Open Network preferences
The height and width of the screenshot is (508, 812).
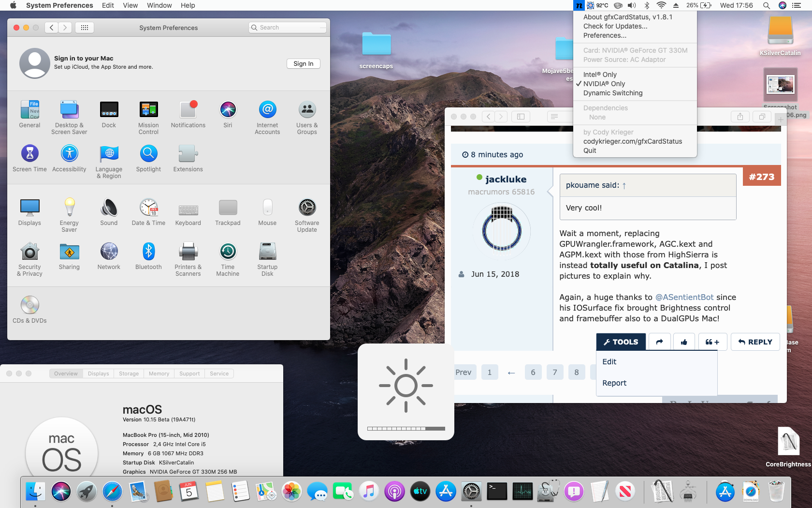(109, 256)
